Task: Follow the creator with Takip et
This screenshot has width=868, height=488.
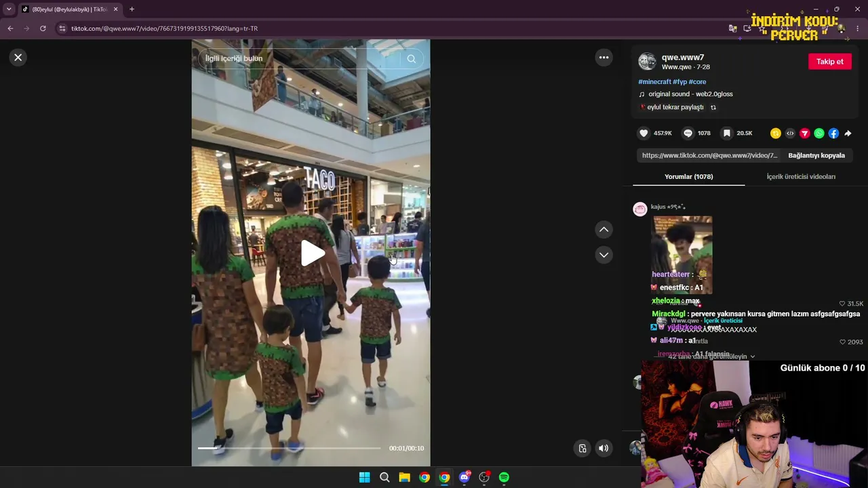Action: [x=829, y=62]
